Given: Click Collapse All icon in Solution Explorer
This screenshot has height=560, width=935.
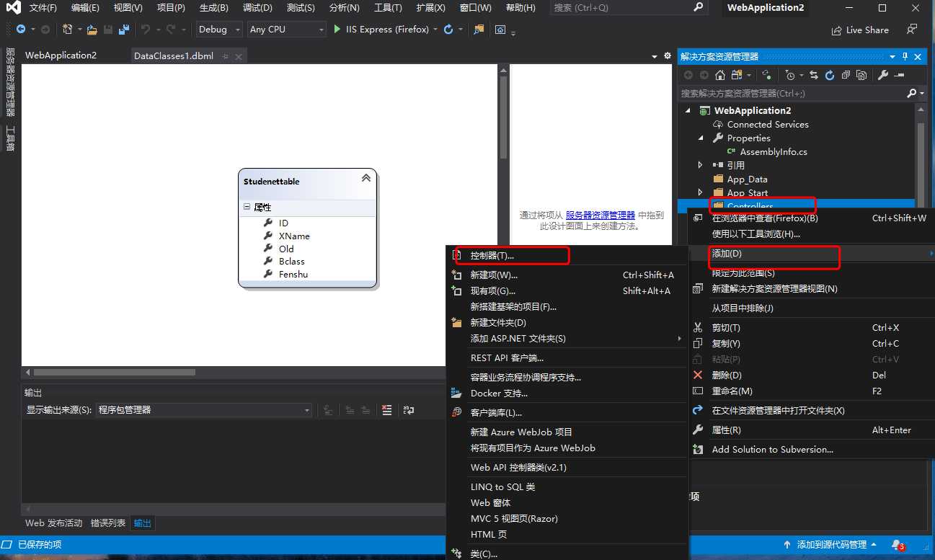Looking at the screenshot, I should (x=845, y=75).
